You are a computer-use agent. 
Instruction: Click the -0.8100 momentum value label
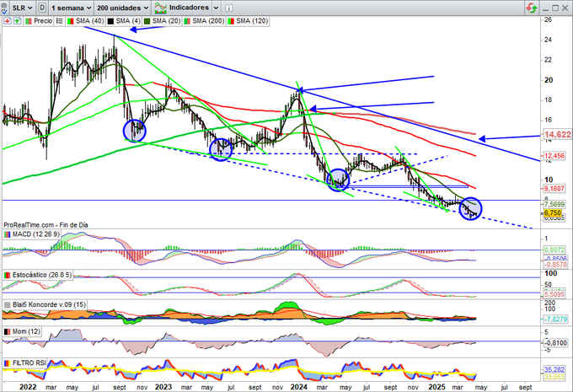[556, 342]
